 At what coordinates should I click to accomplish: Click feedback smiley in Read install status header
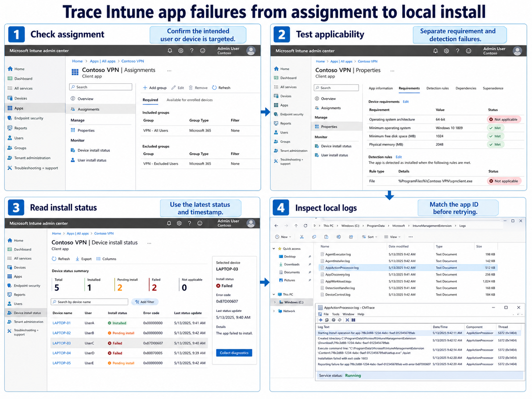(x=200, y=223)
